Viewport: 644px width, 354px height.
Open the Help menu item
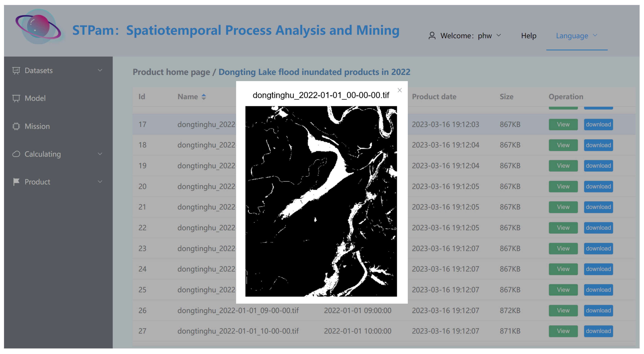pos(529,36)
